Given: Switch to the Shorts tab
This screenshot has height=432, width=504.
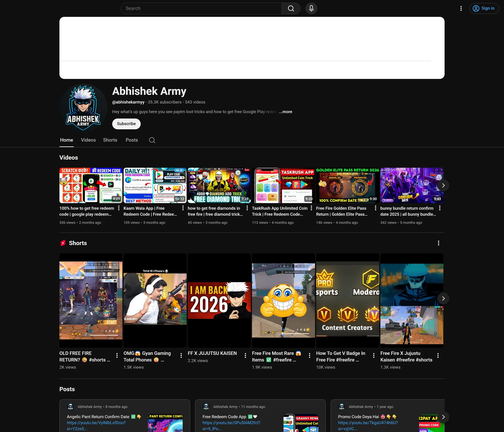Looking at the screenshot, I should (110, 140).
